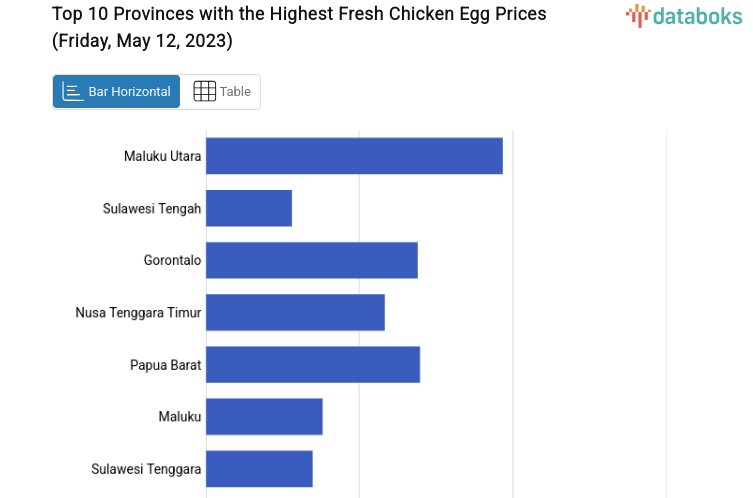
Task: Click the Sulawesi Tenggara axis label
Action: 146,468
